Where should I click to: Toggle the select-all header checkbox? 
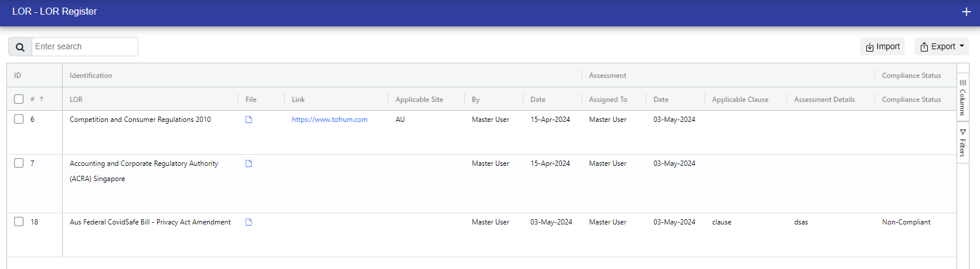(x=19, y=99)
